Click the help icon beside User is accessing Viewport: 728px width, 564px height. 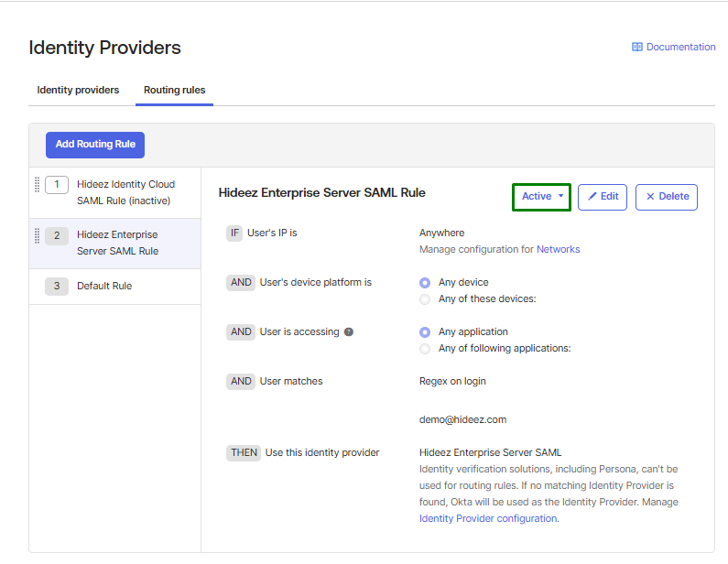(x=349, y=332)
